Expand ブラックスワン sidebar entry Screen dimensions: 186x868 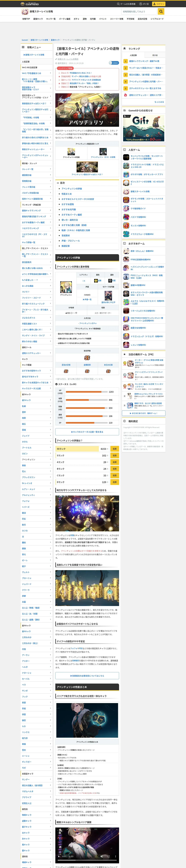pos(37,477)
